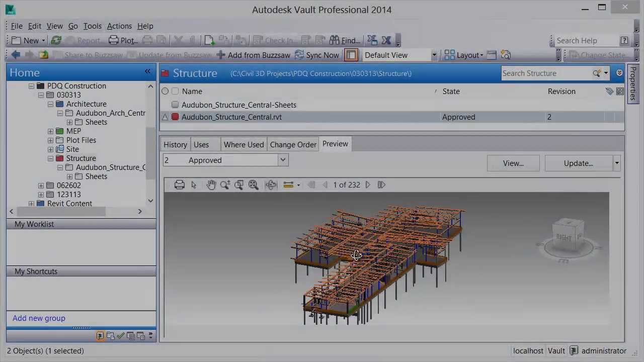Expand the 062602 folder in the tree
The height and width of the screenshot is (362, 644).
pyautogui.click(x=41, y=186)
